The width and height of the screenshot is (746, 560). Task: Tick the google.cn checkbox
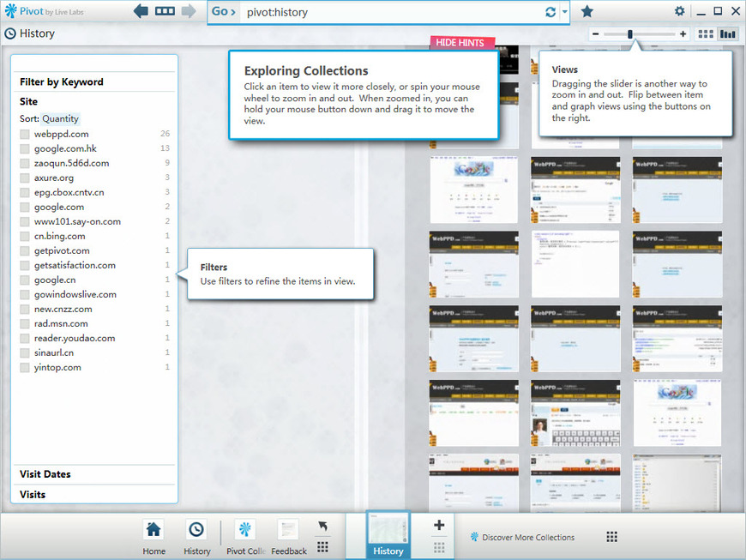[25, 280]
